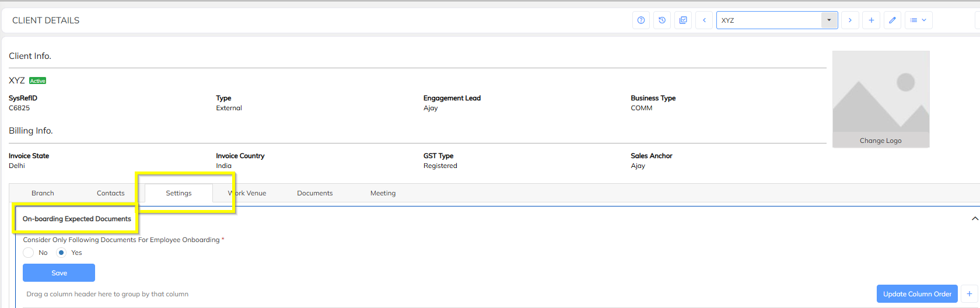
Task: Add new client with plus icon
Action: (871, 20)
